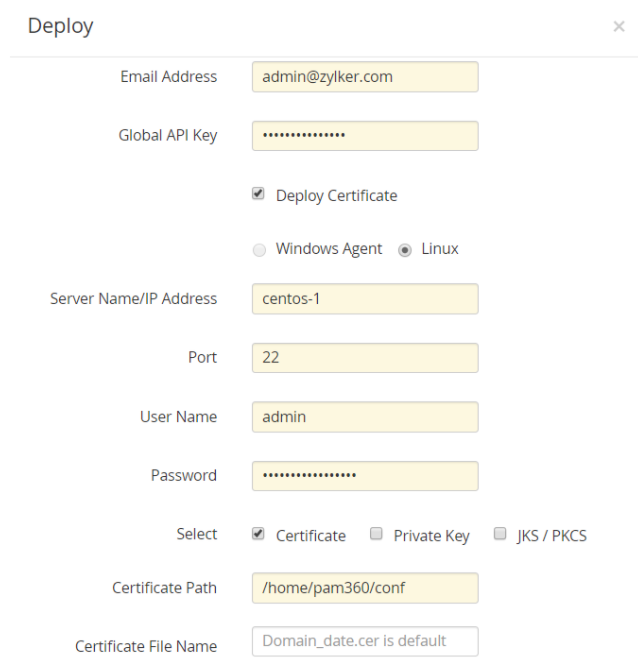Click the Deploy dialog title text
The image size is (638, 671).
(60, 27)
